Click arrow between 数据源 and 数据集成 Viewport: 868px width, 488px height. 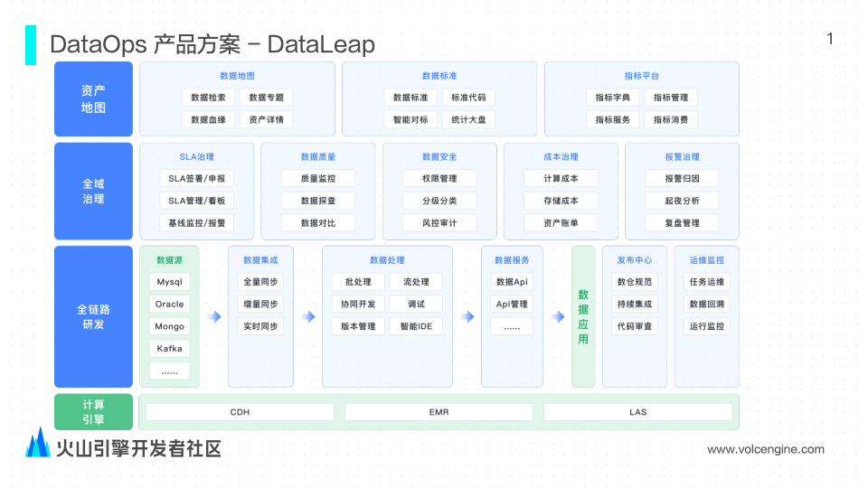214,316
